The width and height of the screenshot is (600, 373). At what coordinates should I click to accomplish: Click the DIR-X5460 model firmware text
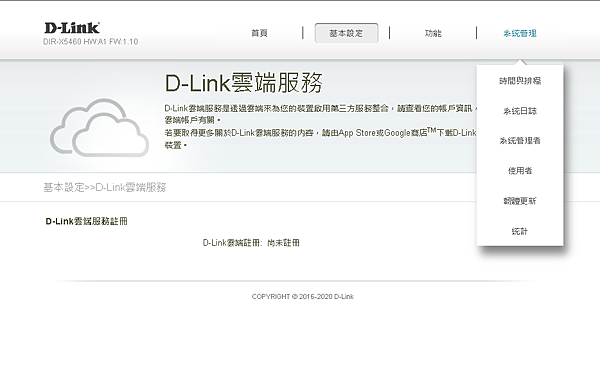90,42
